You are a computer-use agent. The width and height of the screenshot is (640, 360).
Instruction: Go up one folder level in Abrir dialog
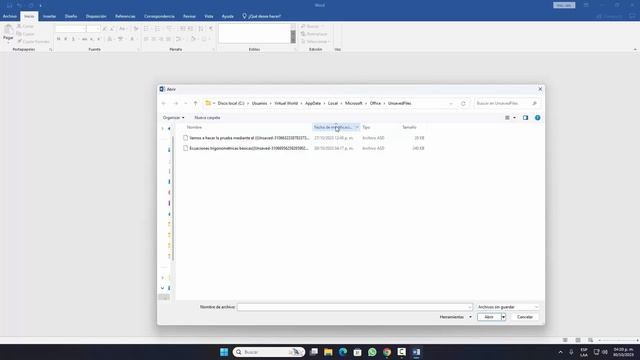tap(196, 104)
